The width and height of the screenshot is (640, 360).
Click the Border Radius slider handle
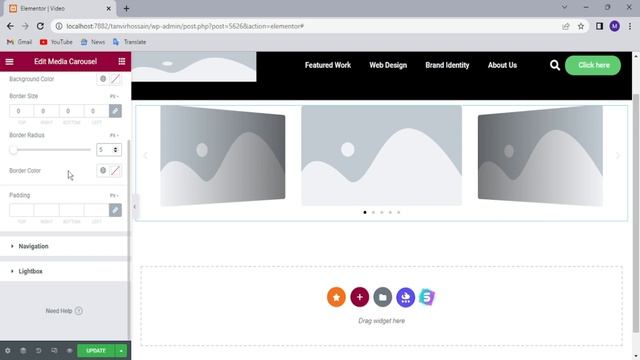point(13,150)
